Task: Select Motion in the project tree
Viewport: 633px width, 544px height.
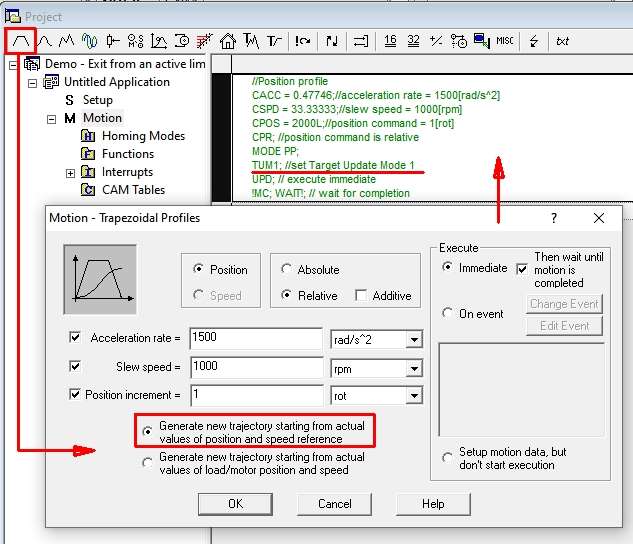Action: click(103, 118)
